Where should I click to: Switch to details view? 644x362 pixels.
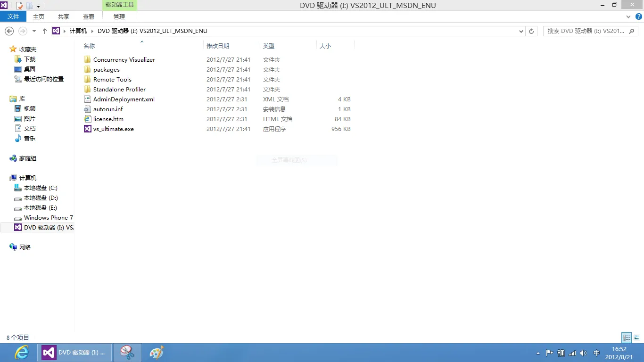pyautogui.click(x=627, y=337)
